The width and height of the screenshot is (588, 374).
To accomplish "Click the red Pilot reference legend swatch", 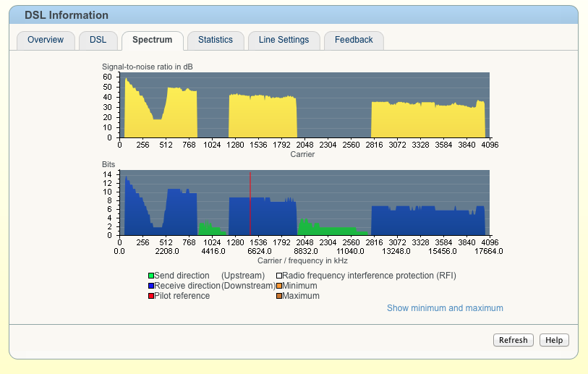I will 150,296.
